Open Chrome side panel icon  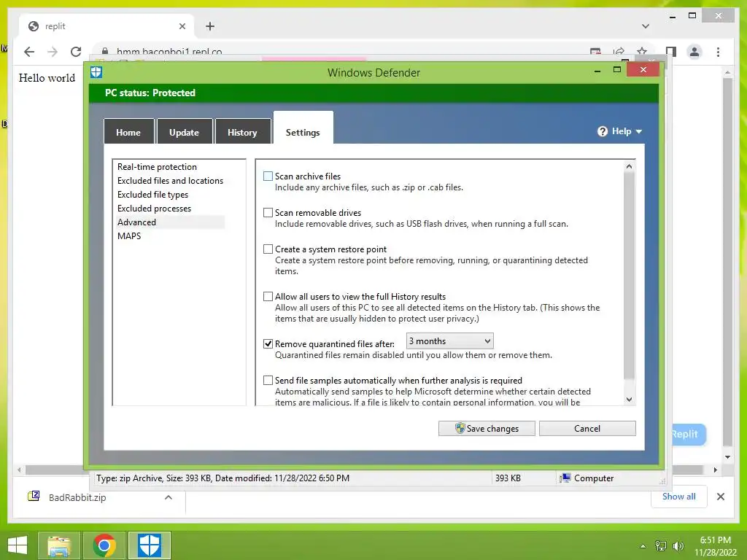click(671, 52)
